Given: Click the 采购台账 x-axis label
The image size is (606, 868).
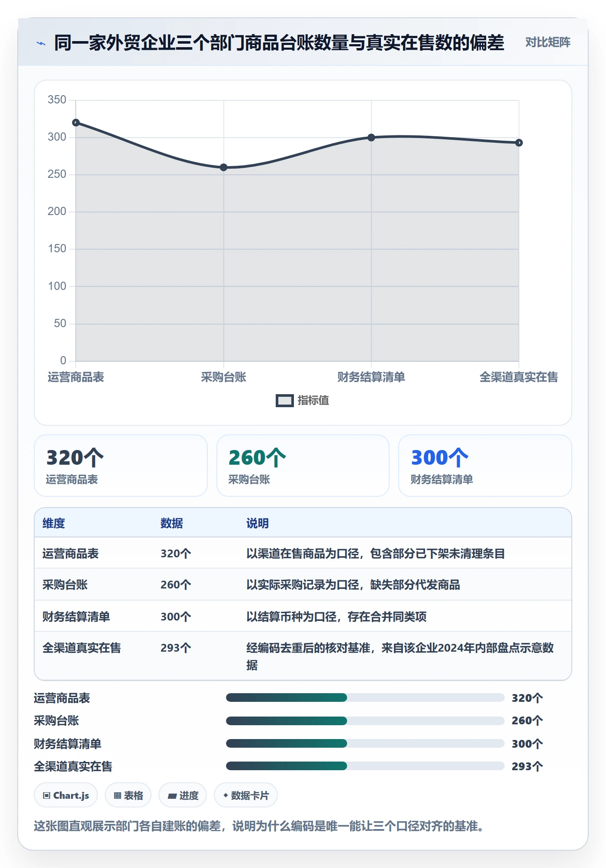Looking at the screenshot, I should [x=223, y=377].
